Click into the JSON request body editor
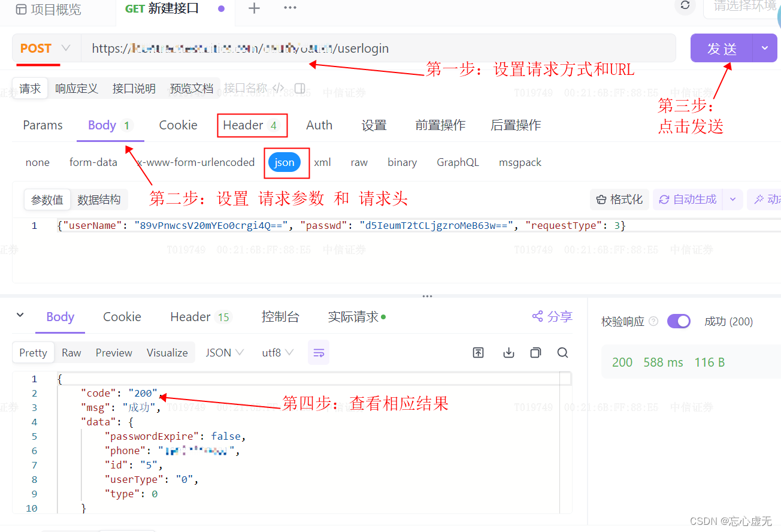Viewport: 781px width, 532px height. pos(396,249)
